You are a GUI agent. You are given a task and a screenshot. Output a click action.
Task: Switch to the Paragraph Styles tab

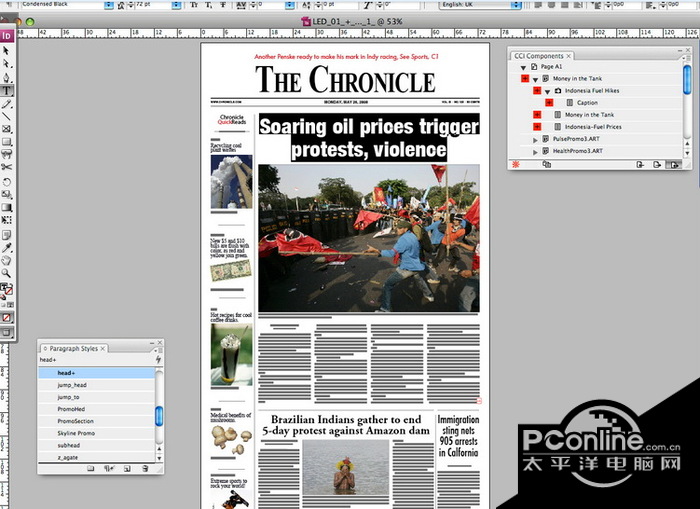[x=74, y=348]
